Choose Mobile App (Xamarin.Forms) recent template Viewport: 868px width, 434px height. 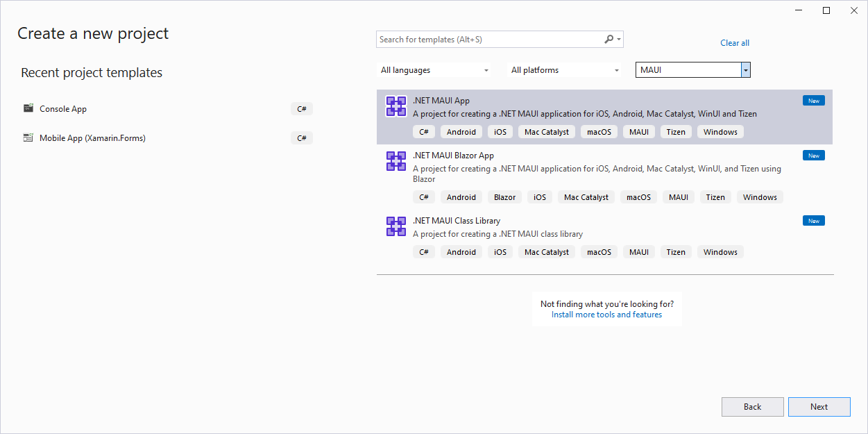[92, 138]
